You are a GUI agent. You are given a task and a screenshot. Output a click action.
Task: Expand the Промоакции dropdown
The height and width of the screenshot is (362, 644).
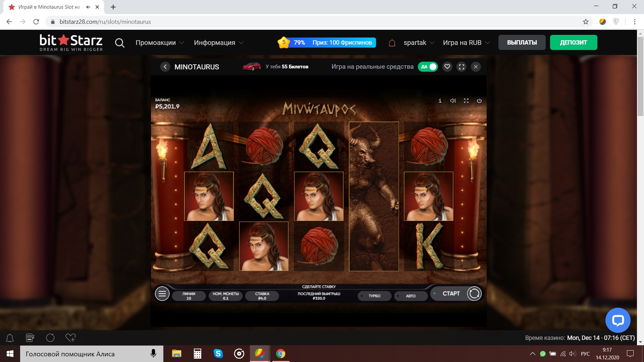pyautogui.click(x=160, y=43)
